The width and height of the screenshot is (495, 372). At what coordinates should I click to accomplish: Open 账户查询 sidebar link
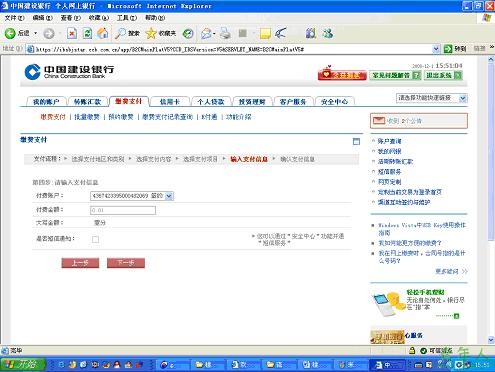tap(389, 141)
